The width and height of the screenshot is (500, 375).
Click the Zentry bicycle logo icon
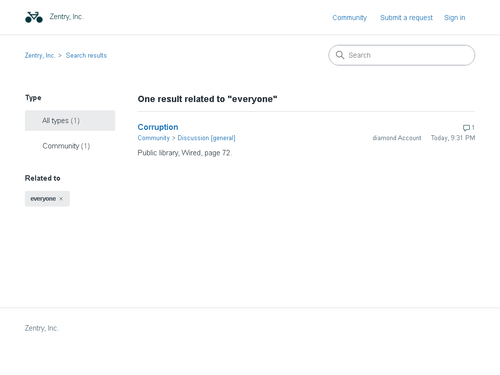click(x=34, y=17)
